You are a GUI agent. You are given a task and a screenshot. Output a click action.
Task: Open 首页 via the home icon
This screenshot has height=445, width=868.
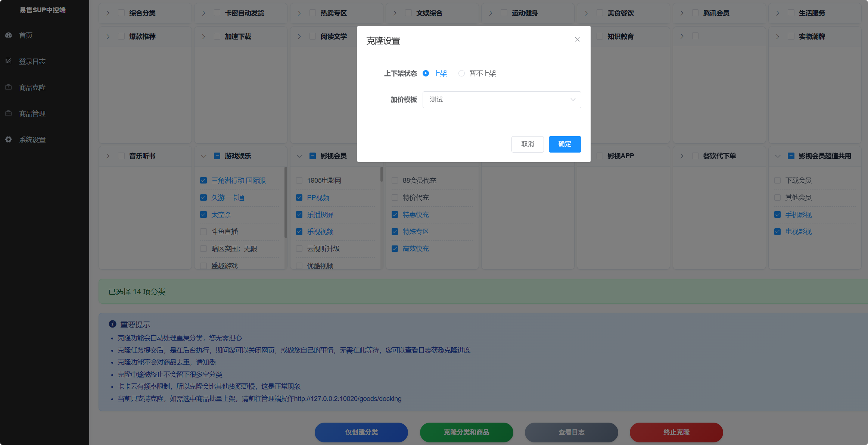pyautogui.click(x=9, y=35)
